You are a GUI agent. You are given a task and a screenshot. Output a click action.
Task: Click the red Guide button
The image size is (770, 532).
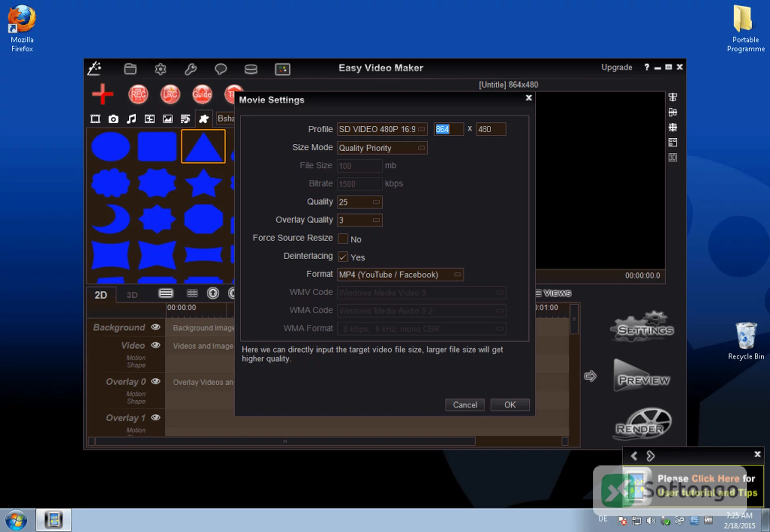click(x=202, y=94)
